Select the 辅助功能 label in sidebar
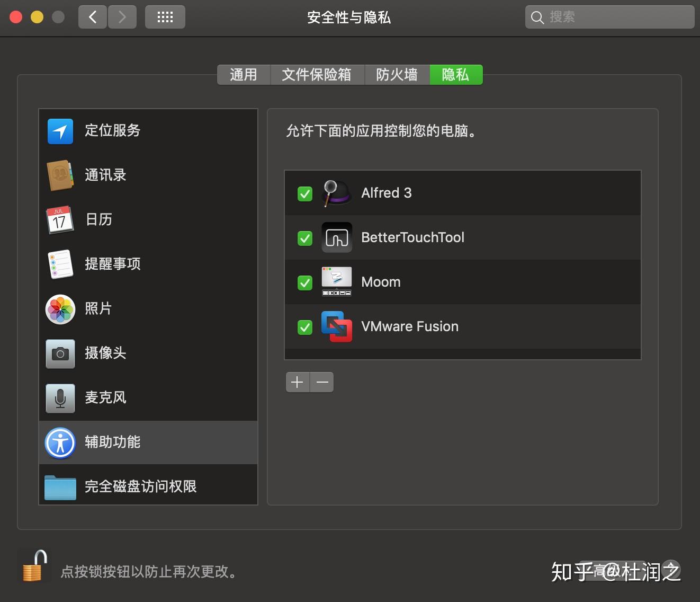The height and width of the screenshot is (602, 700). click(x=113, y=442)
